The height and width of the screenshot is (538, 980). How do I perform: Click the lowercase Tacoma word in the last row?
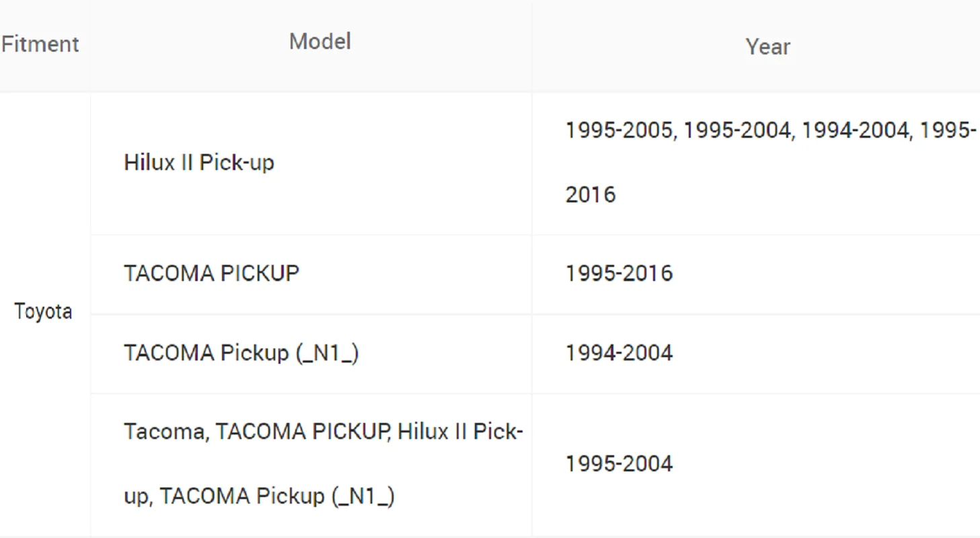[165, 431]
